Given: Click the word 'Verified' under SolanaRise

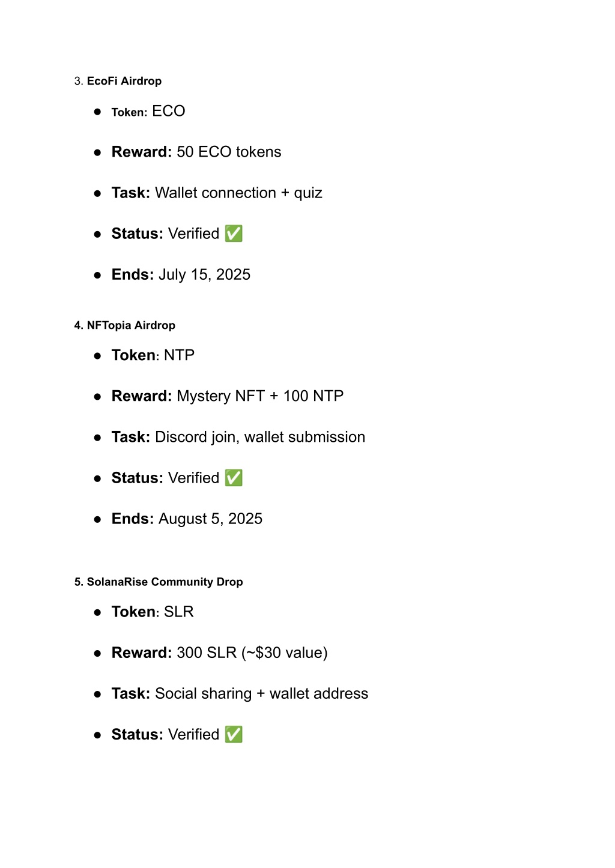Looking at the screenshot, I should (x=193, y=735).
